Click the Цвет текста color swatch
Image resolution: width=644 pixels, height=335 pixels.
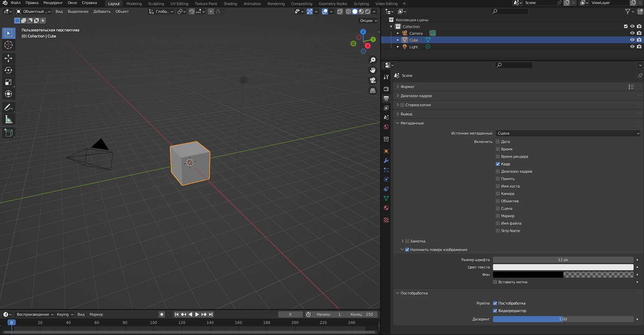click(x=563, y=267)
